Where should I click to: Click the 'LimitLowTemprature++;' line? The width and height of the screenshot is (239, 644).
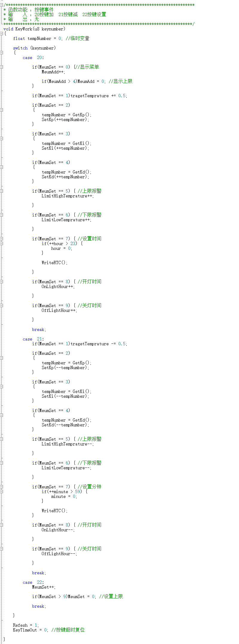point(67,220)
